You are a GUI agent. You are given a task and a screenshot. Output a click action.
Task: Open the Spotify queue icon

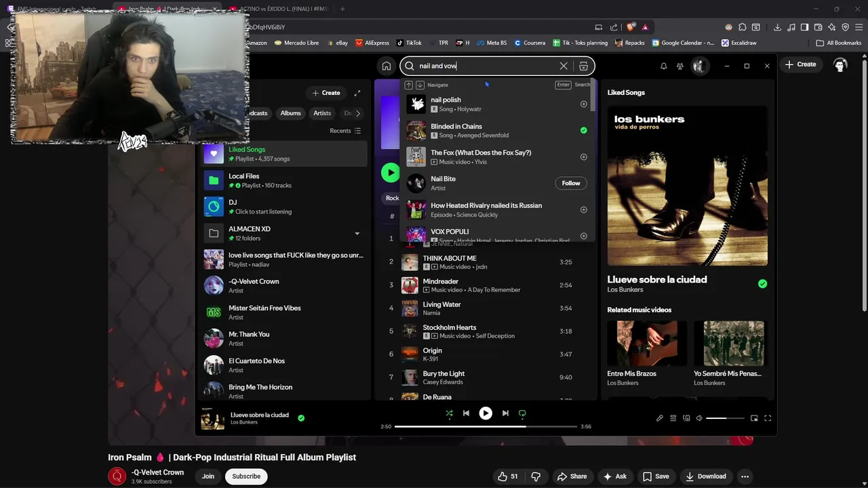[x=673, y=418]
